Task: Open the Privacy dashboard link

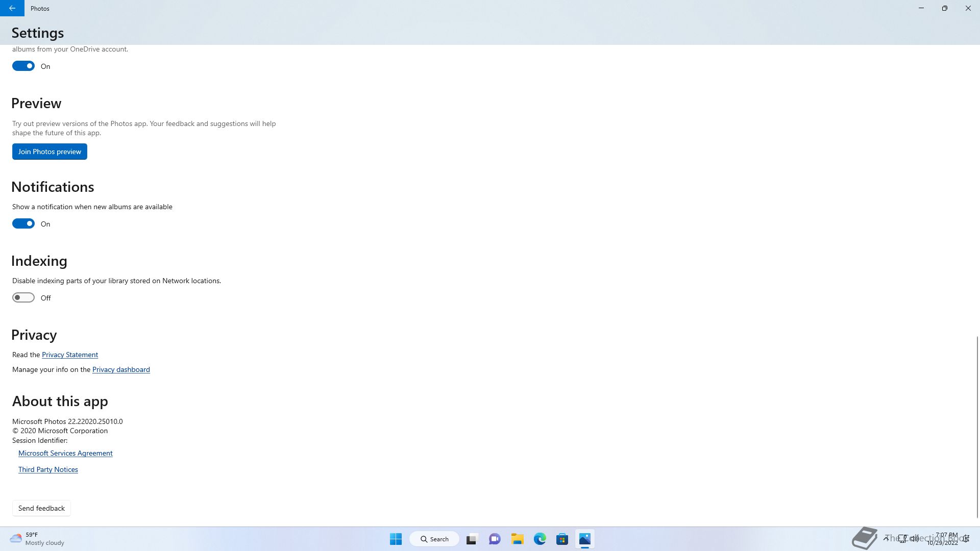Action: coord(121,369)
